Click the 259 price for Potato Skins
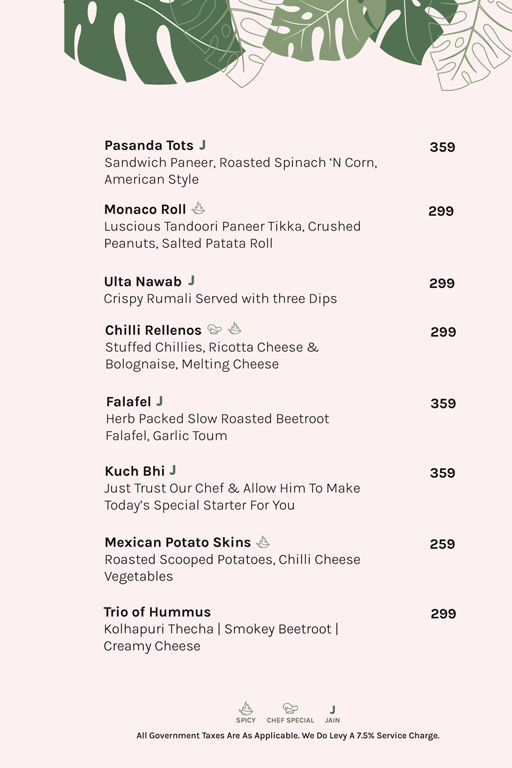The image size is (512, 768). pyautogui.click(x=442, y=544)
